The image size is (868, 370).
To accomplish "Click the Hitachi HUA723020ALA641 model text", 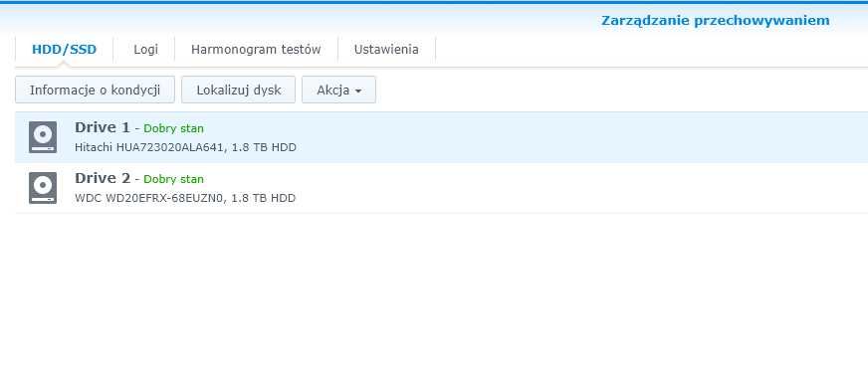I will 150,147.
